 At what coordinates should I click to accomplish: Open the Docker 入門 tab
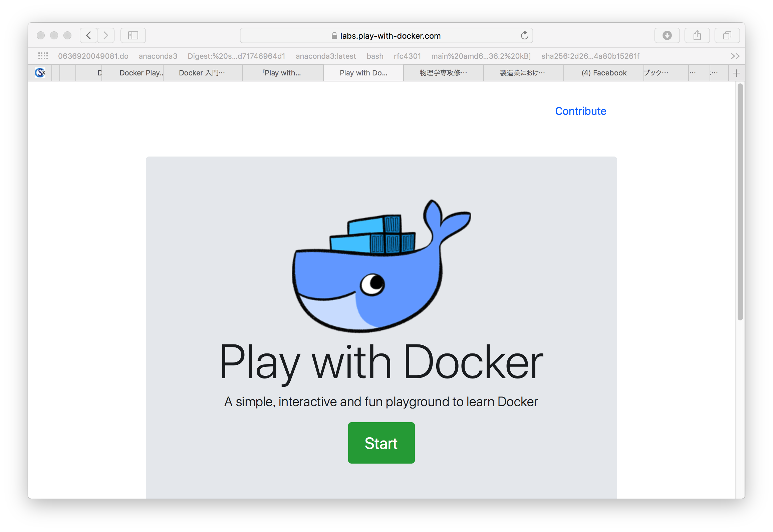(202, 73)
